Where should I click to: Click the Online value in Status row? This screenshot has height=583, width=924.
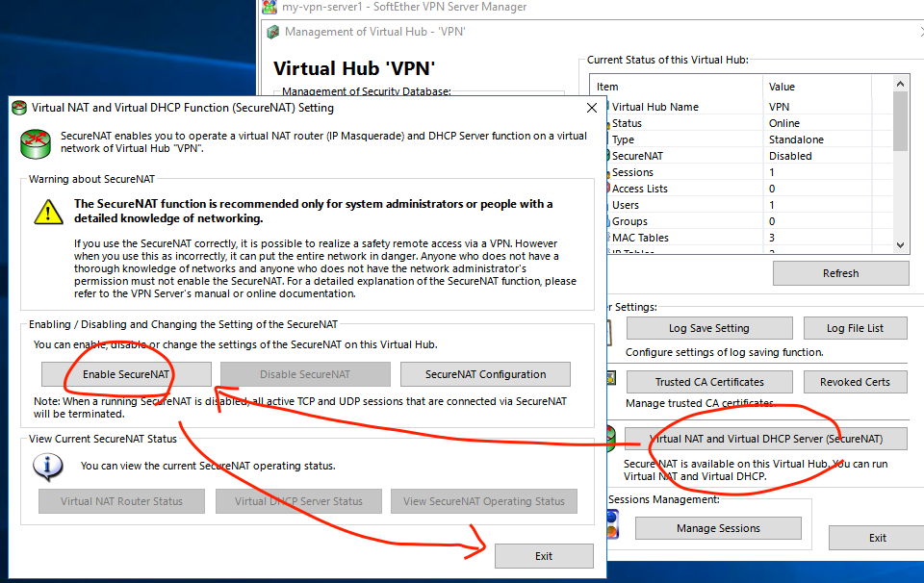pyautogui.click(x=784, y=123)
